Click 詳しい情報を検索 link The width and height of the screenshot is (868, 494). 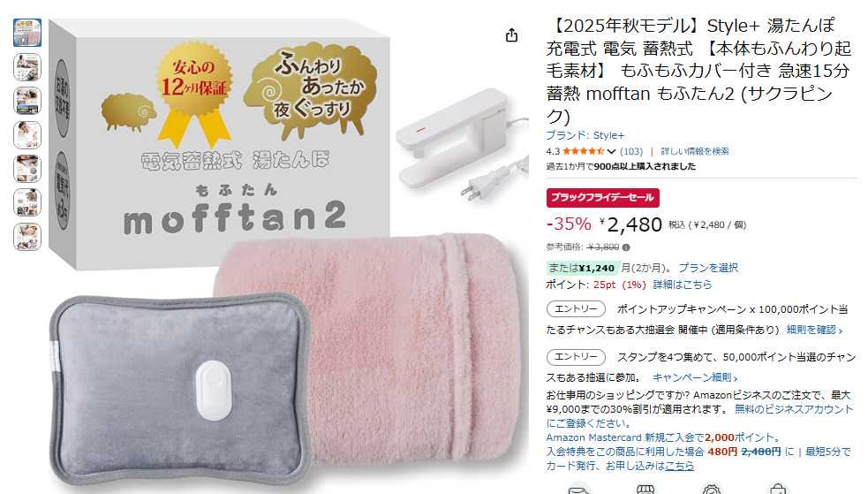pos(695,151)
